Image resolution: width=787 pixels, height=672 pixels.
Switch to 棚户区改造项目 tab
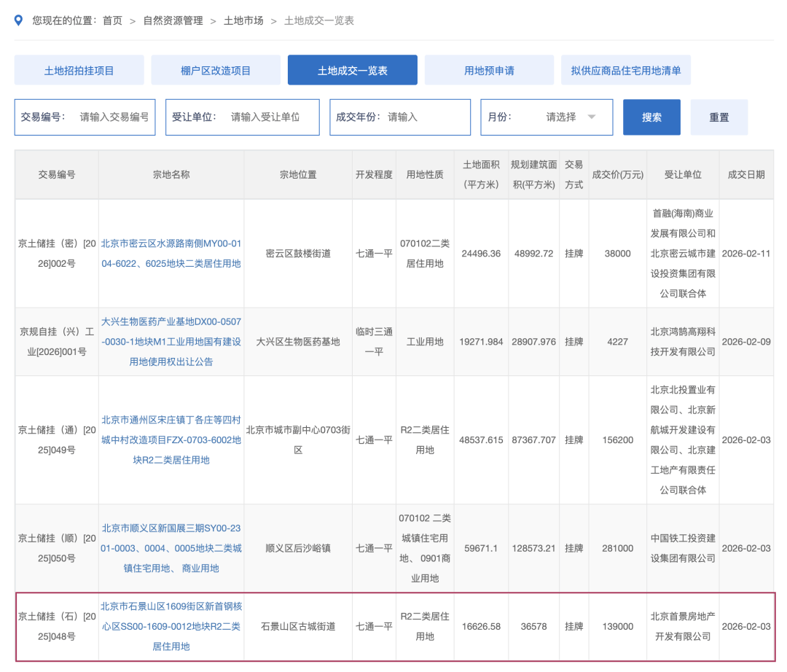216,71
